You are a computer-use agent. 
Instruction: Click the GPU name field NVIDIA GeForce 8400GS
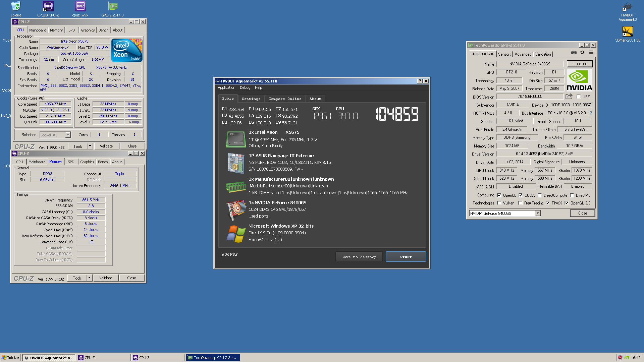tap(530, 64)
